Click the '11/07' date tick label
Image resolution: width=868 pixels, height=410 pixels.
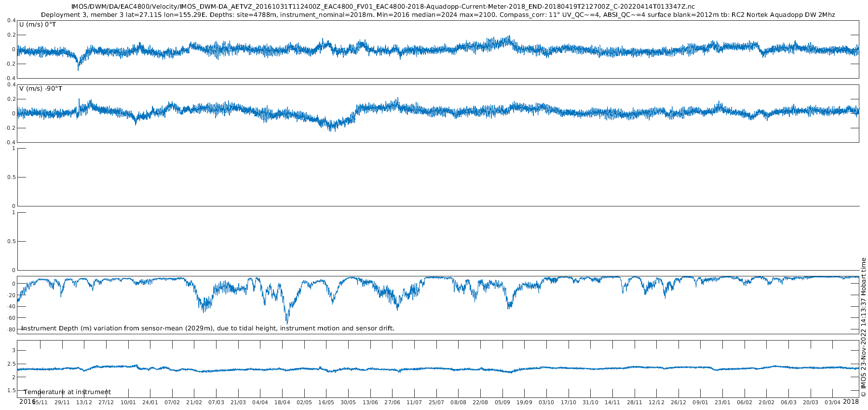[x=414, y=402]
